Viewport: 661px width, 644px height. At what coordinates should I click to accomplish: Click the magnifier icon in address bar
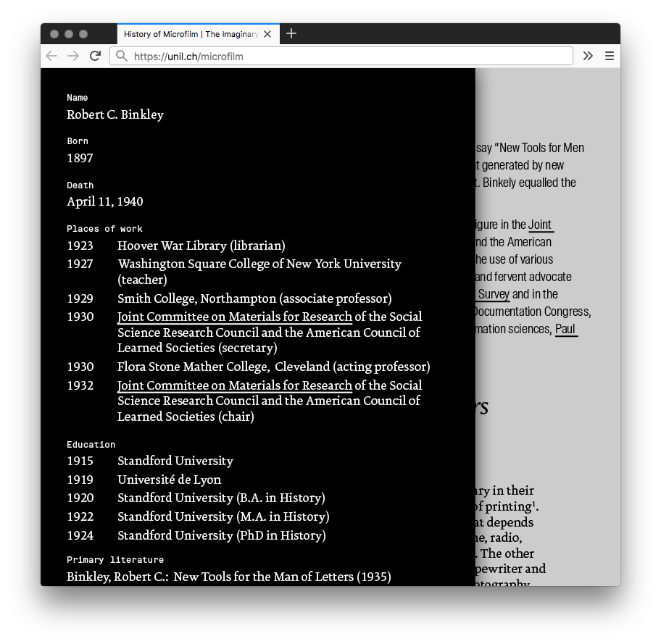pos(122,56)
